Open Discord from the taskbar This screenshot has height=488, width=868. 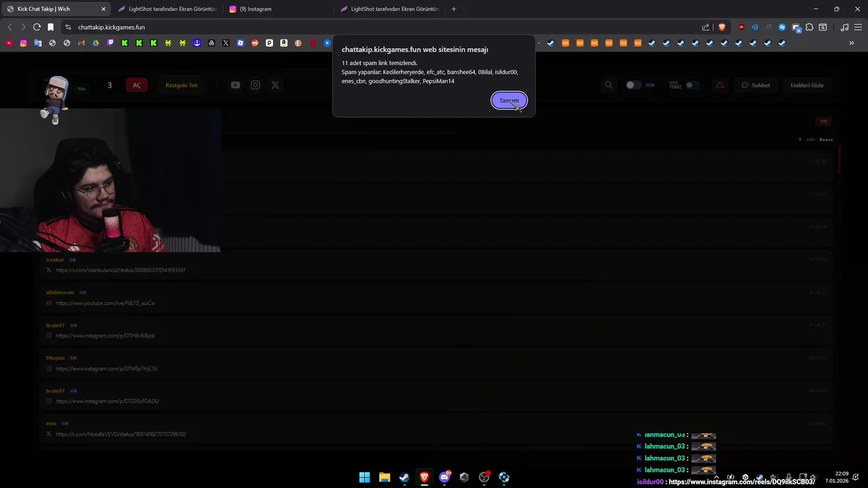point(444,477)
